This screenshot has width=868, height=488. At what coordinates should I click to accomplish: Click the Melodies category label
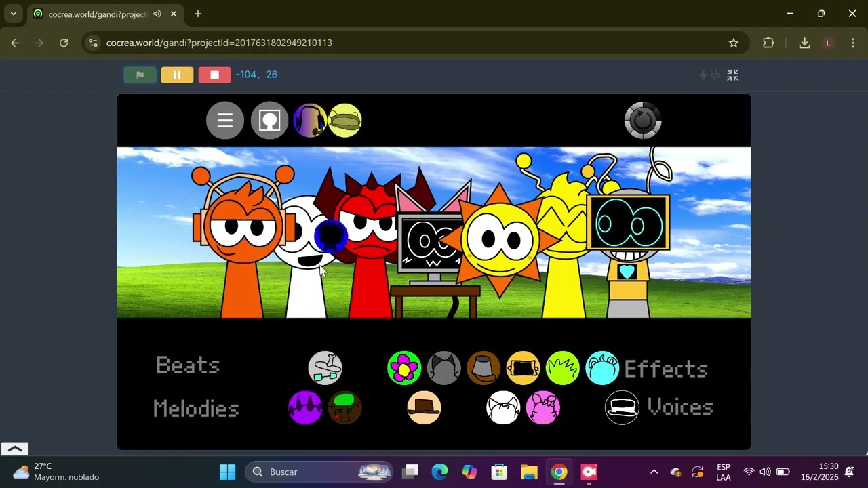pos(196,409)
